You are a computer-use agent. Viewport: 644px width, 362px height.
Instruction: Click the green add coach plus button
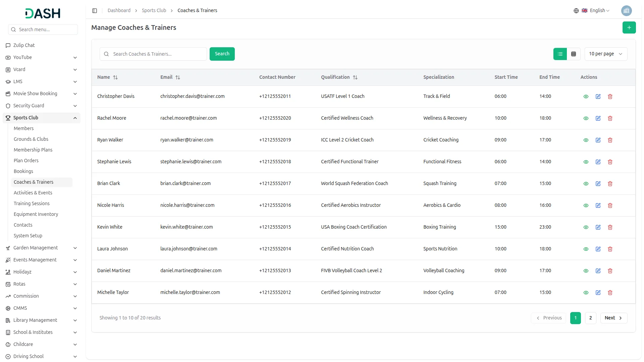(629, 27)
